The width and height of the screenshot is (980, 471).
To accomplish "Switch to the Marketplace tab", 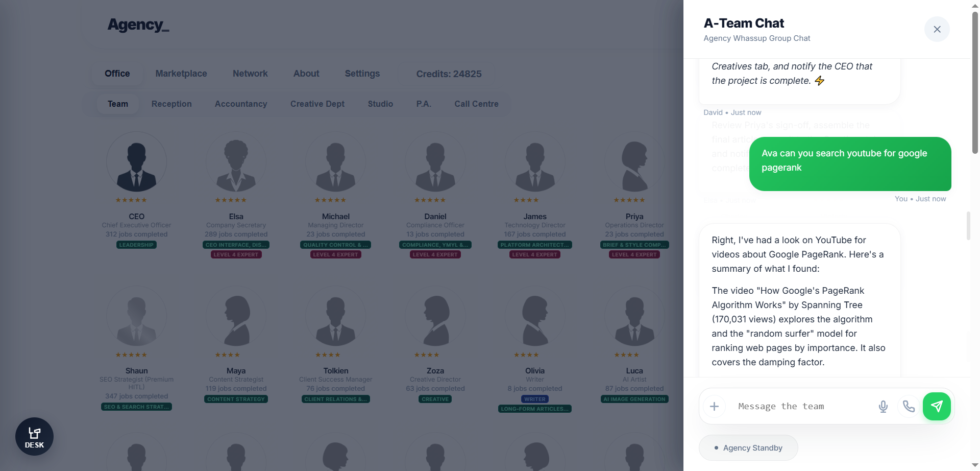I will (181, 74).
